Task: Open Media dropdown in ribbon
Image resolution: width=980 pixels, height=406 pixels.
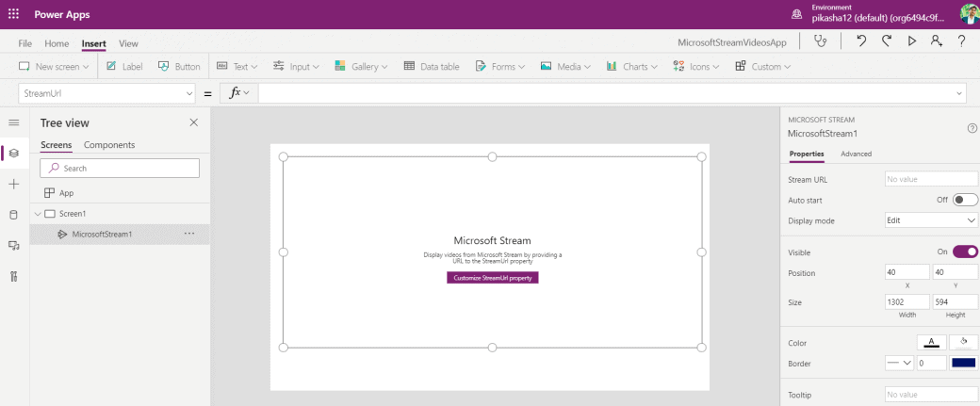Action: [x=565, y=66]
